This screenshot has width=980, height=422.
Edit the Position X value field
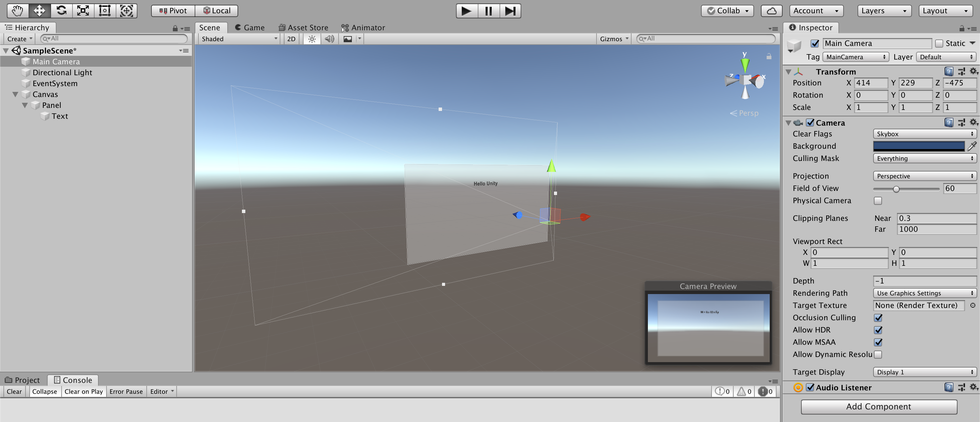pyautogui.click(x=871, y=83)
